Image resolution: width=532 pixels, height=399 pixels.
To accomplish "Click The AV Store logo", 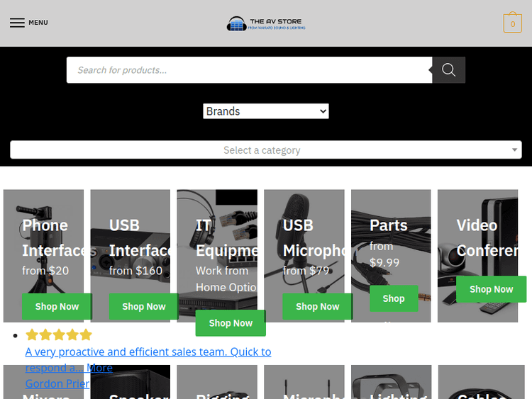I will click(266, 23).
